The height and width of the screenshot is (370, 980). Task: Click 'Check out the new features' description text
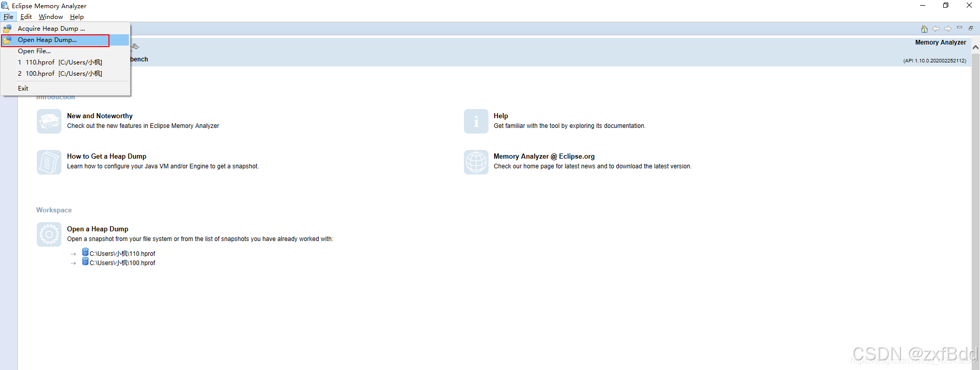coord(143,126)
